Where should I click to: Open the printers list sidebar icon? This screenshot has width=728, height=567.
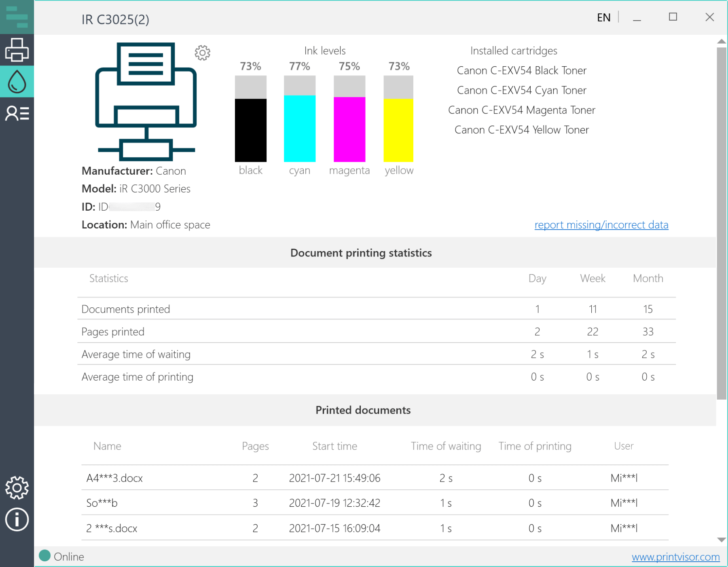(x=17, y=50)
